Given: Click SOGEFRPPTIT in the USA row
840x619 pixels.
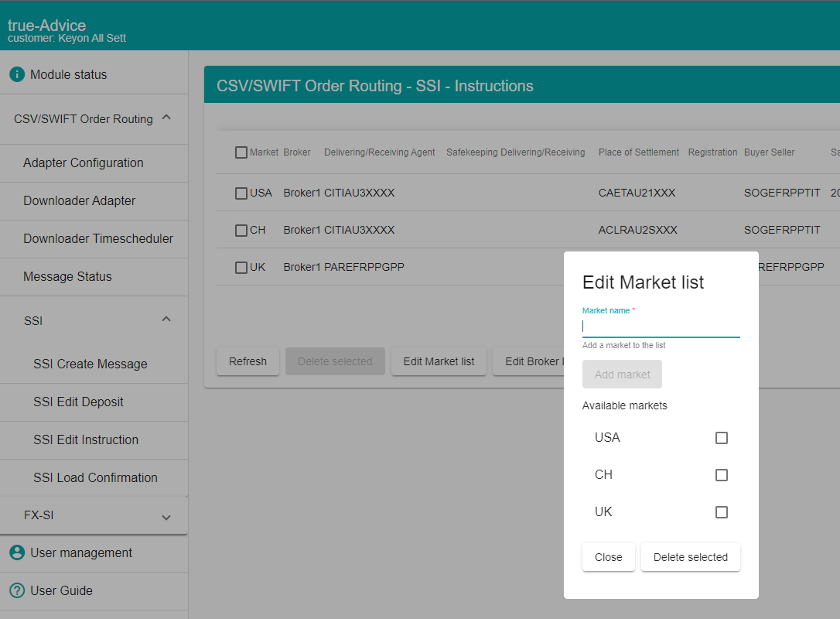Looking at the screenshot, I should [782, 193].
